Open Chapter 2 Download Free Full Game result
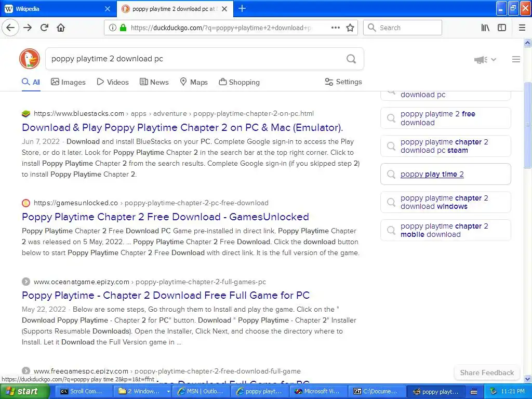This screenshot has height=399, width=532. pos(166,295)
